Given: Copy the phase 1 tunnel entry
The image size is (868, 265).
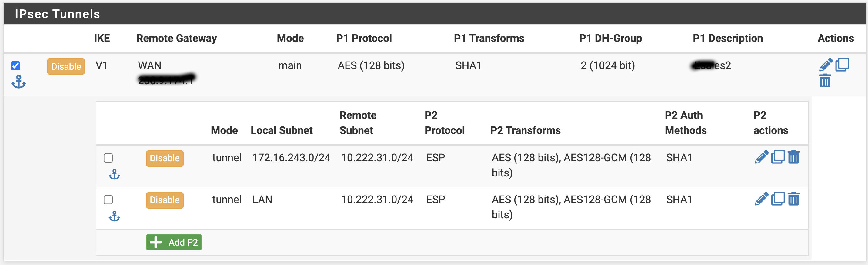Looking at the screenshot, I should pyautogui.click(x=842, y=64).
